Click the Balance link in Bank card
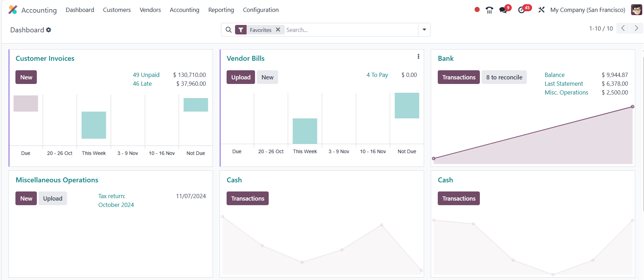The height and width of the screenshot is (280, 644). pos(555,75)
